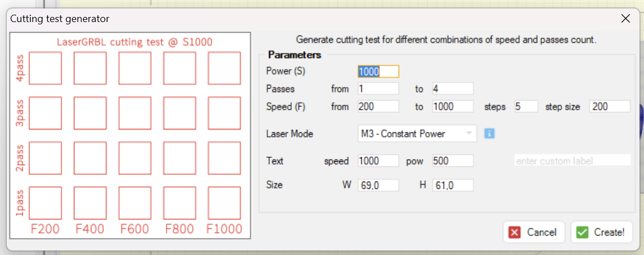Click the Passes from field
This screenshot has height=255, width=644.
click(x=378, y=89)
